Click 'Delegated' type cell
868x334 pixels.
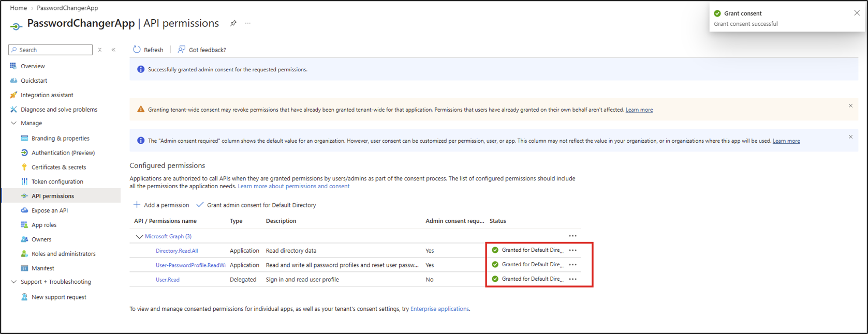(243, 280)
